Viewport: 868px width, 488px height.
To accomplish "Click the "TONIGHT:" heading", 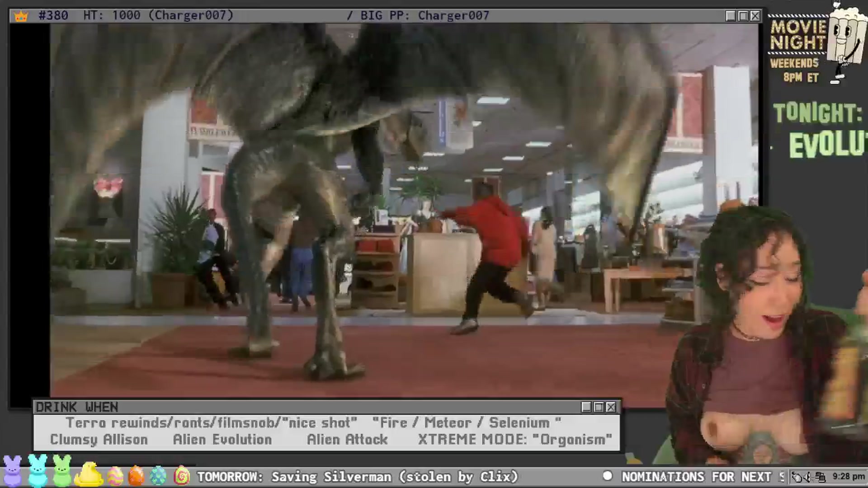I will click(x=817, y=113).
